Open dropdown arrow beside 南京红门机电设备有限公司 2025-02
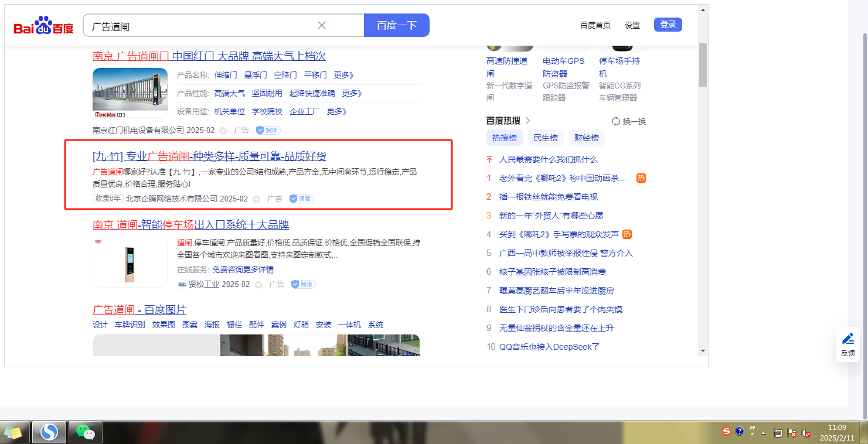 (223, 131)
